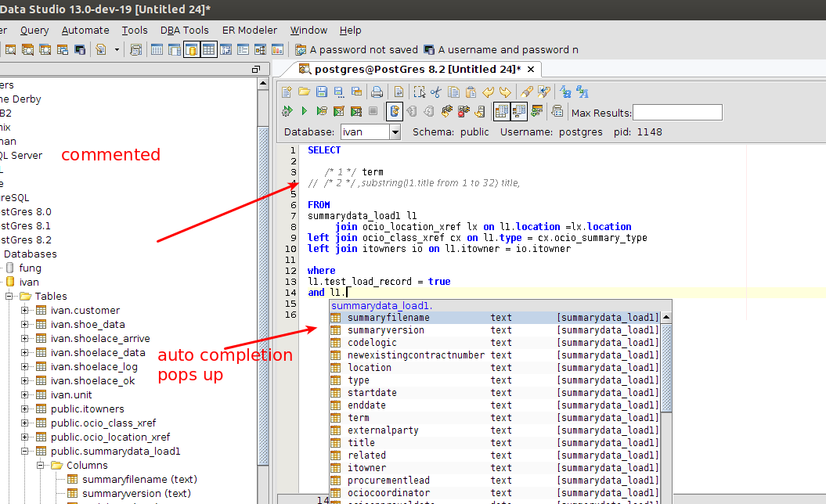Image resolution: width=826 pixels, height=504 pixels.
Task: Choose itowner in the autocomplete list
Action: tap(495, 468)
